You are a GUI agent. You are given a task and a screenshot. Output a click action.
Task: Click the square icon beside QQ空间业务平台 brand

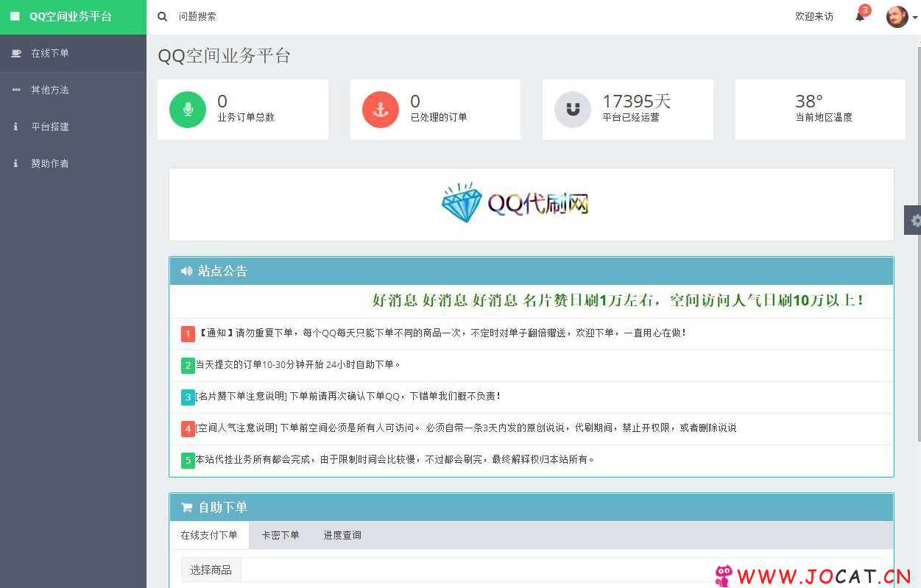15,16
